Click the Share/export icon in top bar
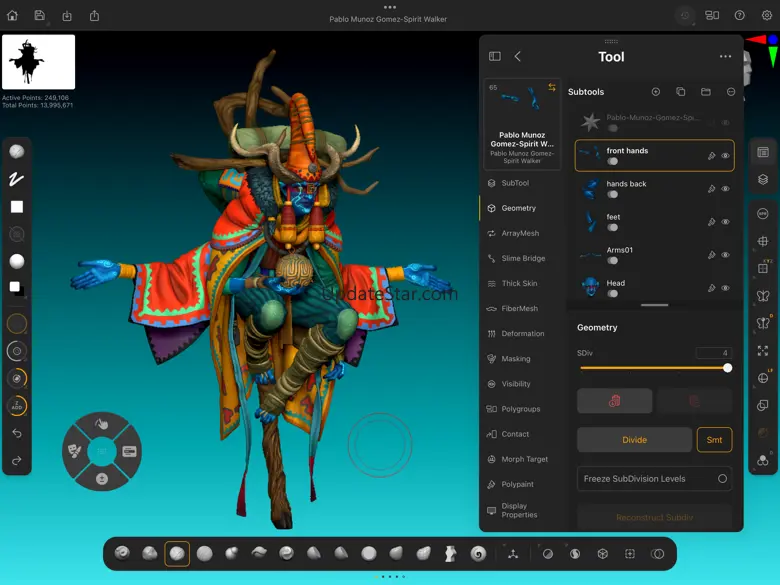 (x=94, y=15)
